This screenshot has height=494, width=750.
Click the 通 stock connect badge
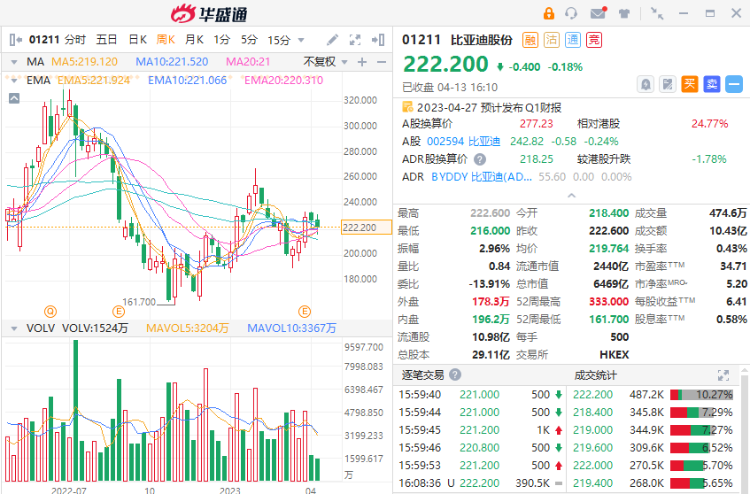[573, 40]
